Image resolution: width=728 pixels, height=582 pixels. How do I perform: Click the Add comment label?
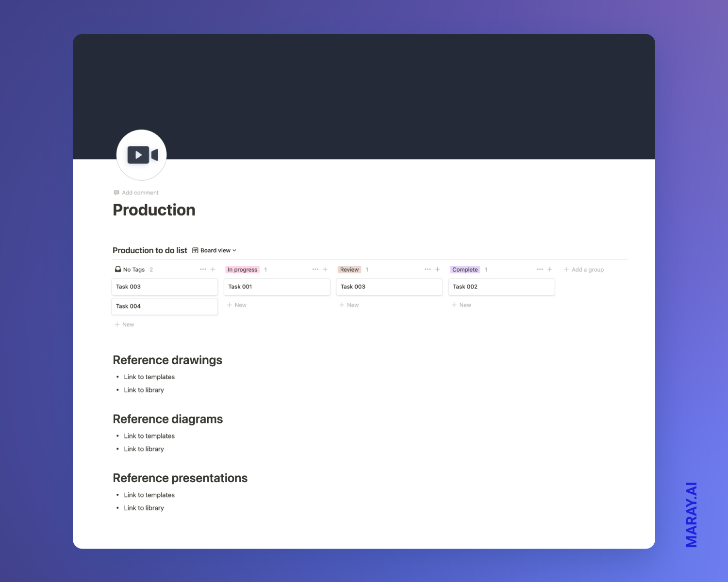coord(140,193)
